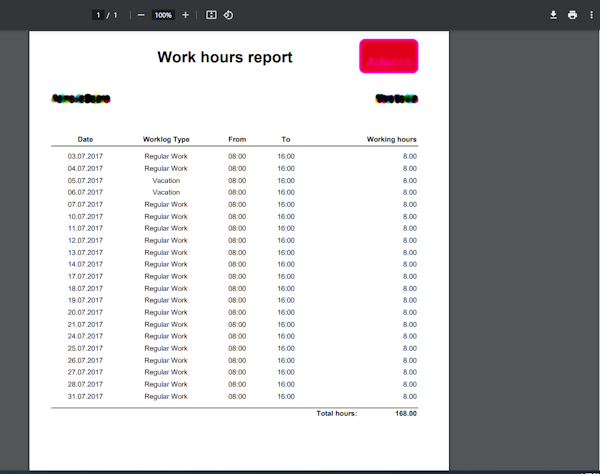Click the 100% zoom level field

(x=163, y=15)
